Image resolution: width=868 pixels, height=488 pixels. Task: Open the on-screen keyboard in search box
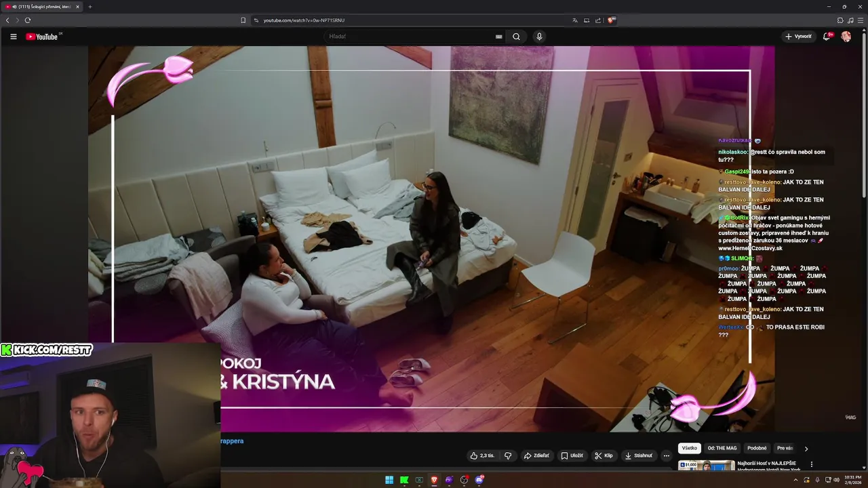[499, 37]
